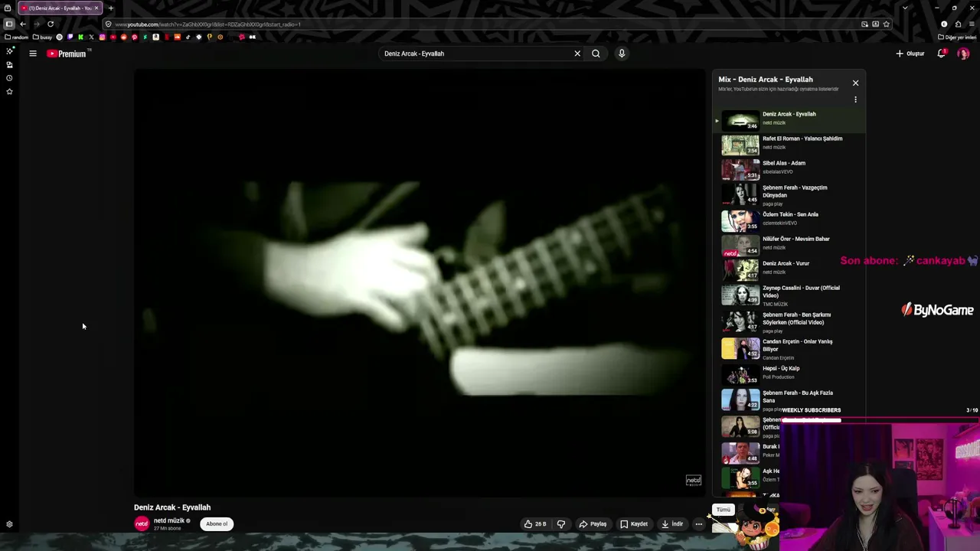Save video with Kaydet button
980x551 pixels.
634,524
